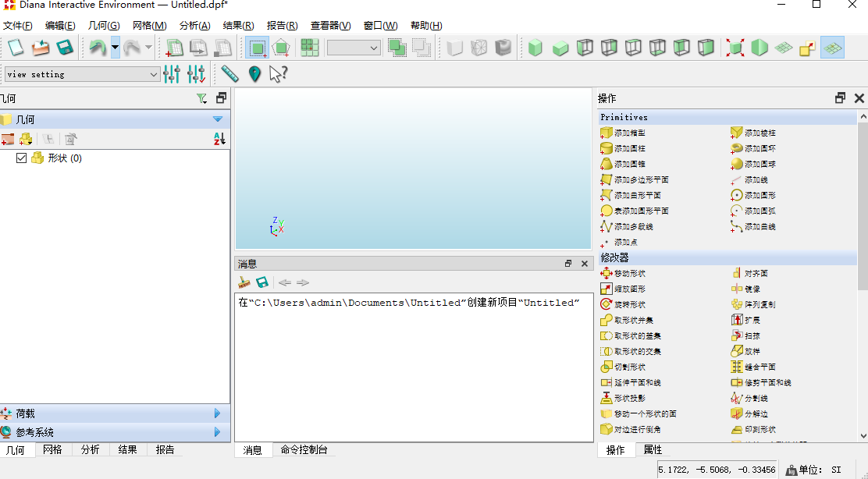Screen dimensions: 868x479
Task: Open the 网格(M) menu
Action: 149,26
